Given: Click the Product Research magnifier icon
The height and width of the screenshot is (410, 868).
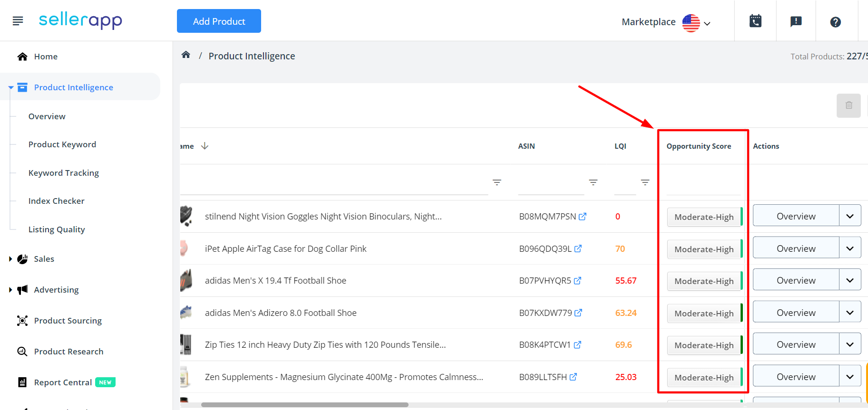Looking at the screenshot, I should 22,352.
